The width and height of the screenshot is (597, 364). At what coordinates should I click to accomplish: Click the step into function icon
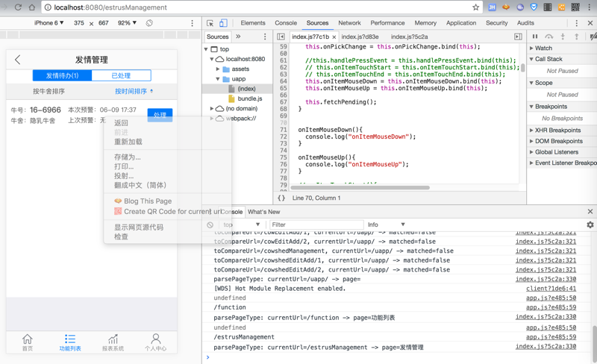click(x=563, y=37)
